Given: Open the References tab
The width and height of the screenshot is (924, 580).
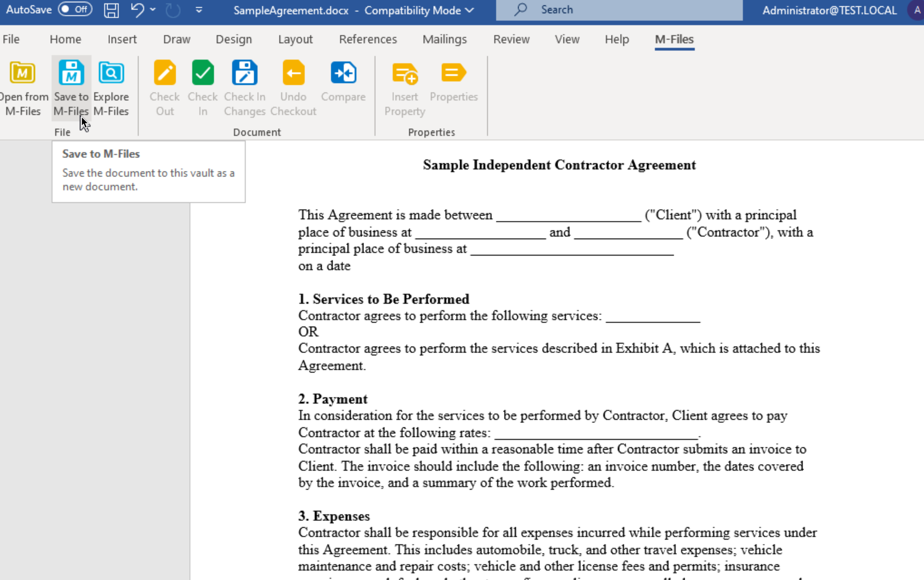Looking at the screenshot, I should pyautogui.click(x=368, y=39).
